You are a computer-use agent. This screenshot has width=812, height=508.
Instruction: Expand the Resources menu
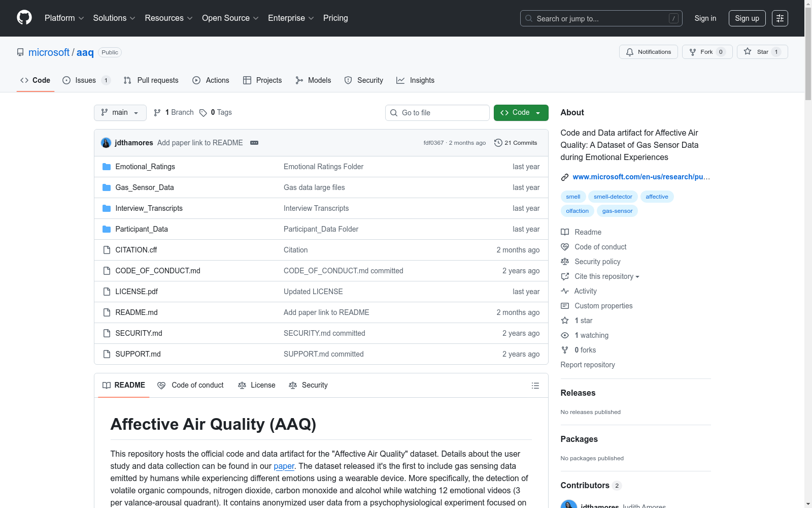point(169,18)
